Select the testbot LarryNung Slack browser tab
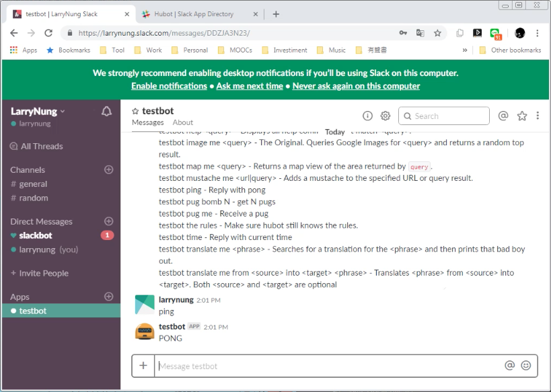Viewport: 551px width, 392px height. point(71,14)
